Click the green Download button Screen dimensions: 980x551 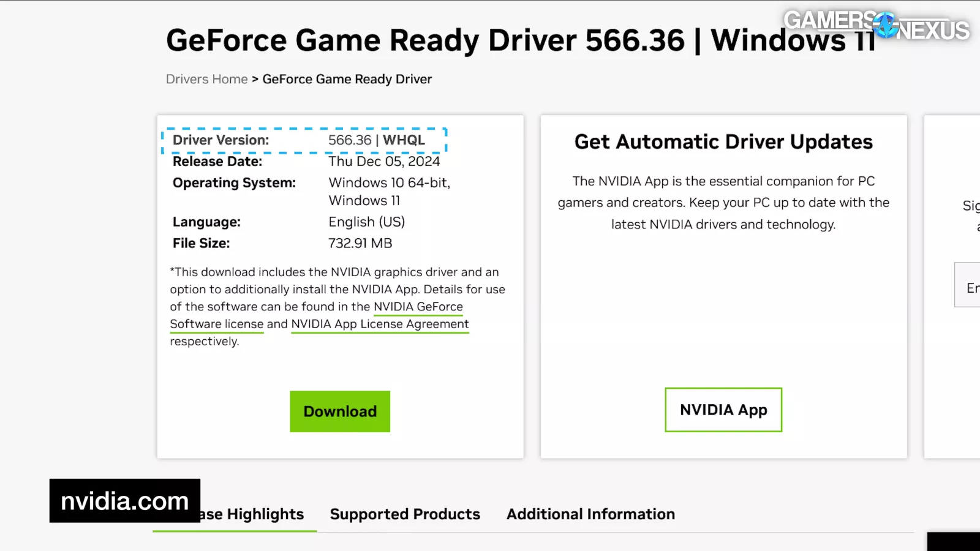pyautogui.click(x=340, y=411)
